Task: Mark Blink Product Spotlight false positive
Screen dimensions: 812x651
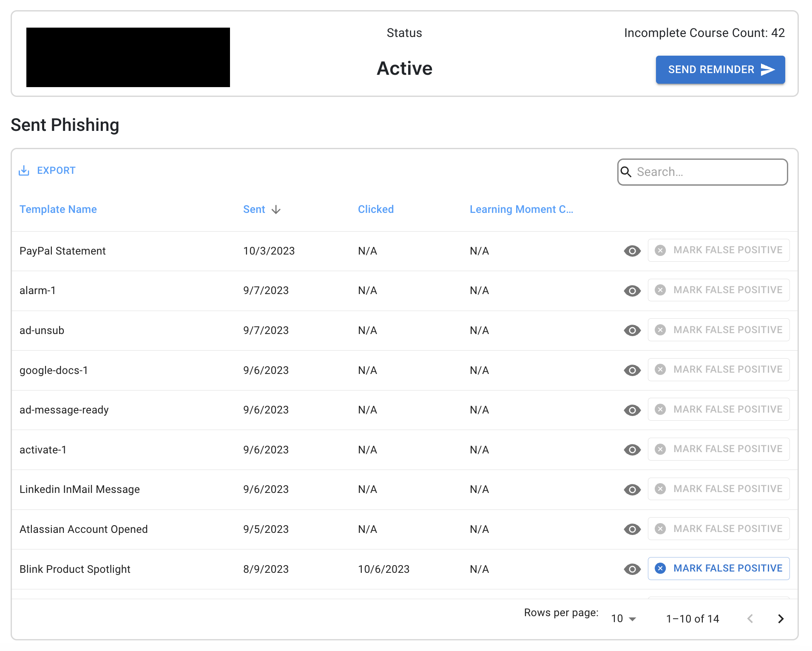Action: click(718, 569)
